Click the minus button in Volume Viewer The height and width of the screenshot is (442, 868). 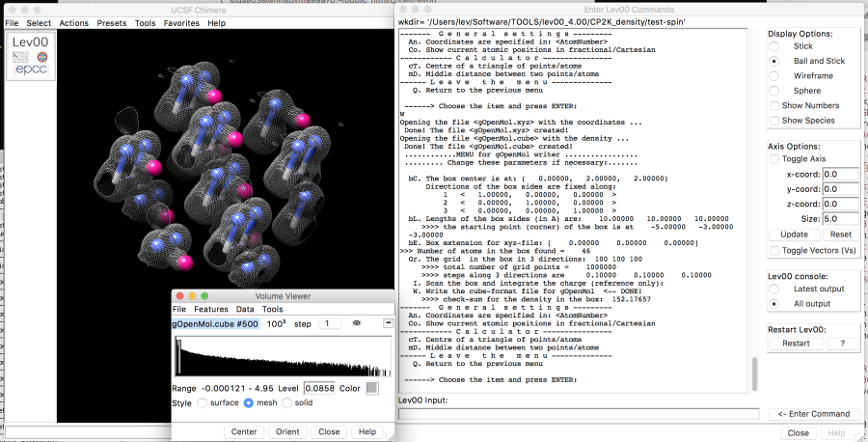click(387, 323)
